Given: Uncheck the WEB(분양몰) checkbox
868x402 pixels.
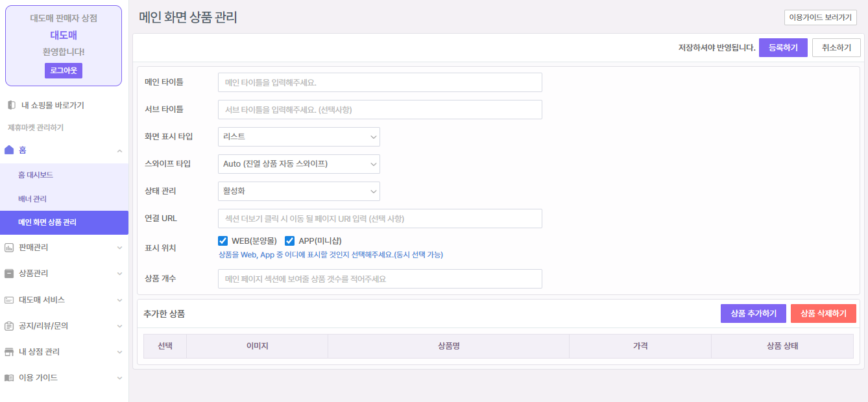Looking at the screenshot, I should coord(223,241).
